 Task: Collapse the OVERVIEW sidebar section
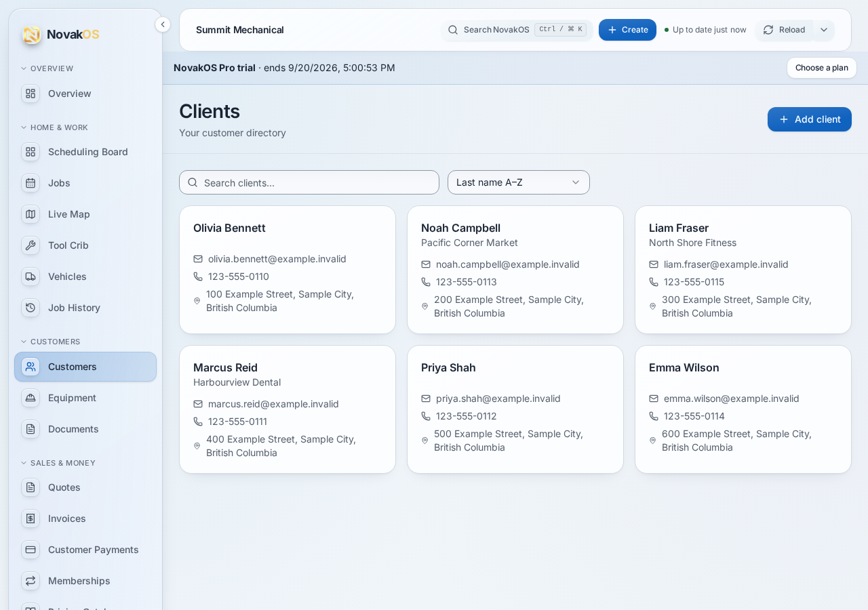coord(47,68)
